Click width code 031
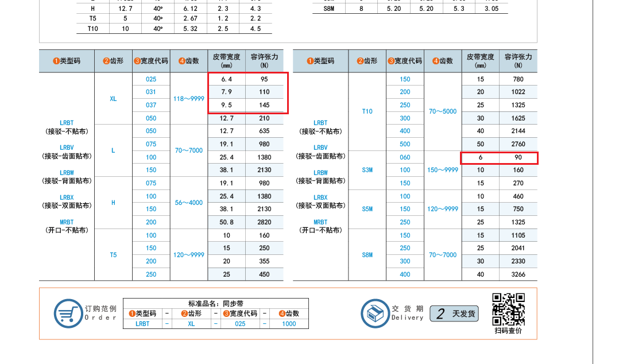619x364 pixels. pyautogui.click(x=151, y=92)
